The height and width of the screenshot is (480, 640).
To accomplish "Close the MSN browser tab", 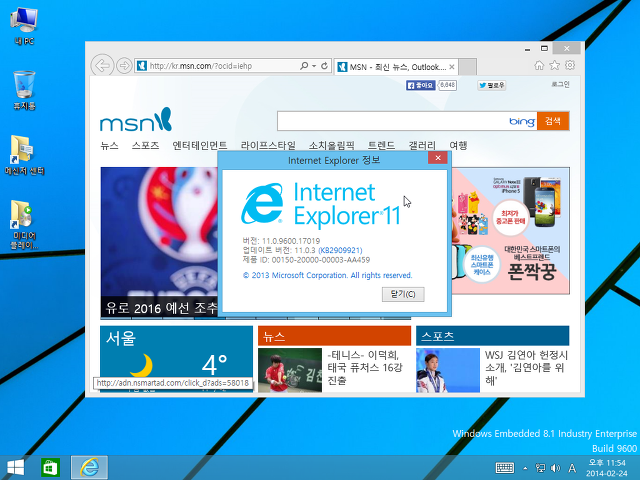I will (452, 67).
